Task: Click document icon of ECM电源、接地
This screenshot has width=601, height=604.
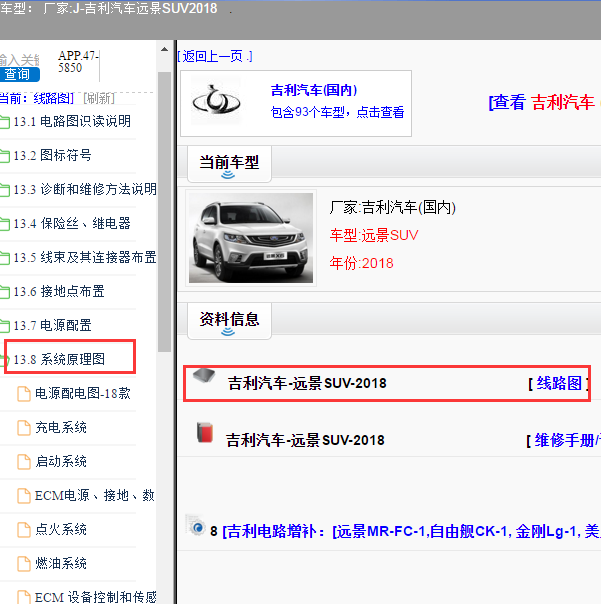Action: click(x=24, y=496)
